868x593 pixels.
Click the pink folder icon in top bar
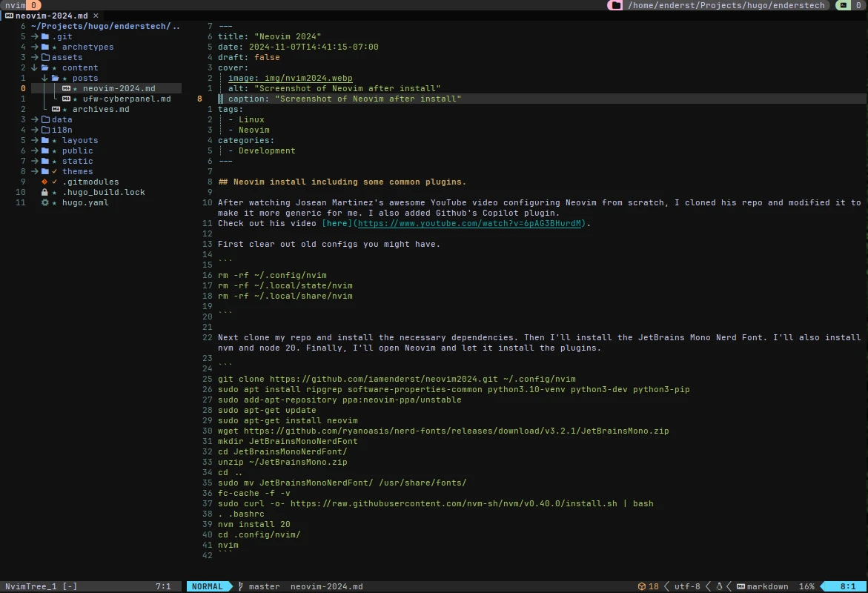pos(615,5)
